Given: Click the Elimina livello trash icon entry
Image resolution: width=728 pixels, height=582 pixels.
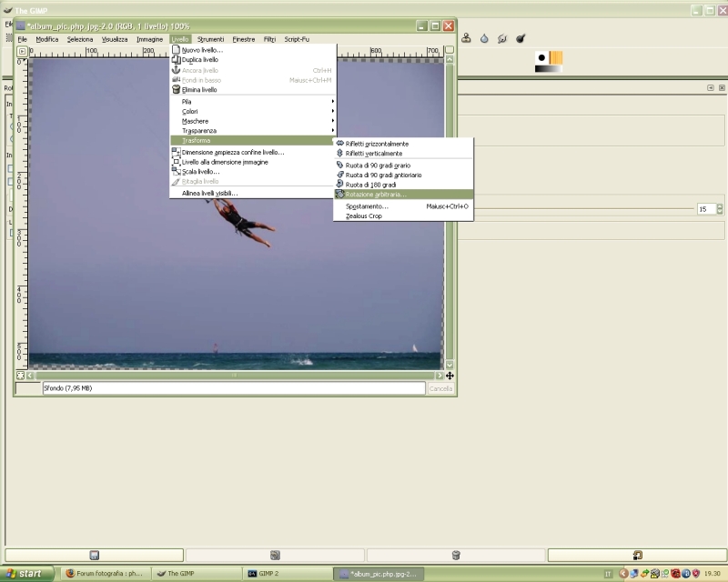Looking at the screenshot, I should (198, 90).
